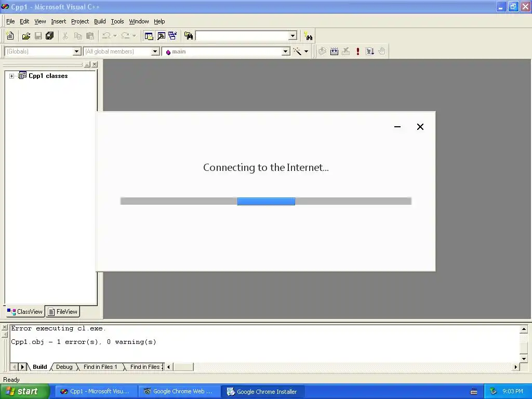Screen dimensions: 532x399
Task: Minimize the Chrome Installer dialog
Action: (397, 127)
